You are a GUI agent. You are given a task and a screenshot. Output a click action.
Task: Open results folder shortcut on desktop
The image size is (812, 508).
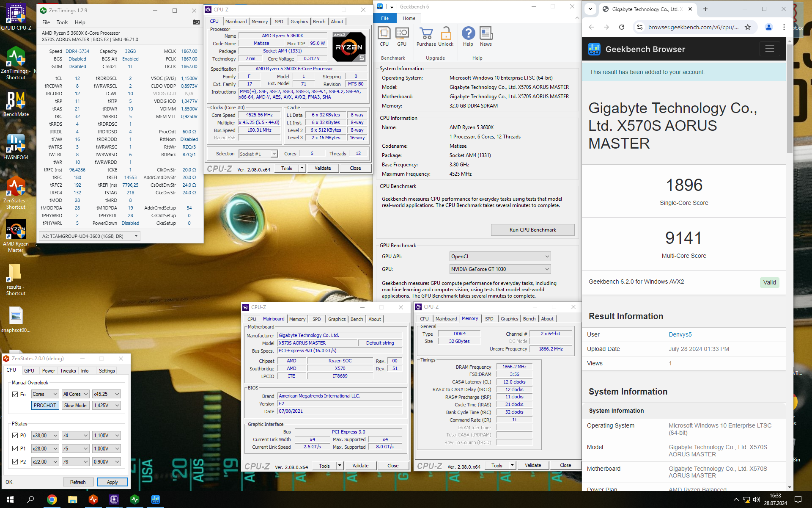tap(16, 279)
